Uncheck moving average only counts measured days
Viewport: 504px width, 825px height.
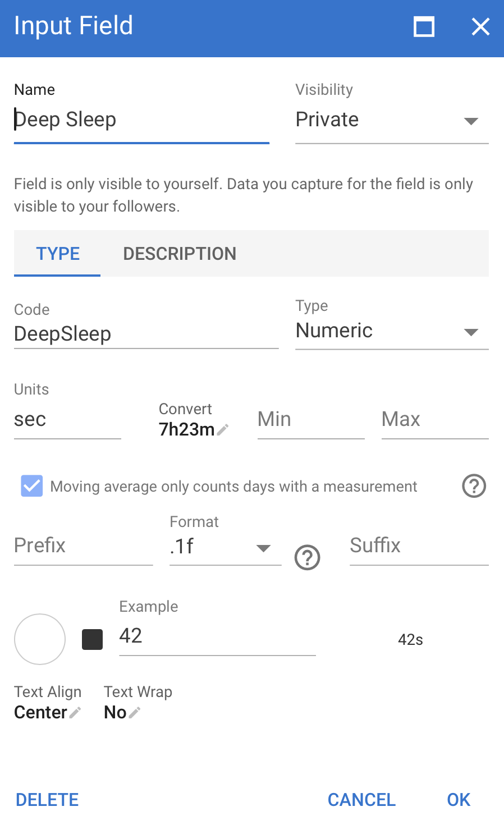click(32, 486)
